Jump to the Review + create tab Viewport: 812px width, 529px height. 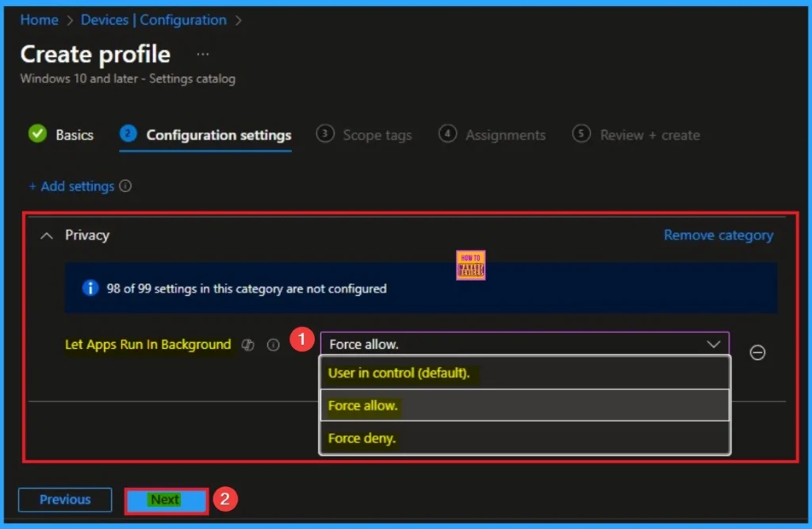pyautogui.click(x=649, y=135)
